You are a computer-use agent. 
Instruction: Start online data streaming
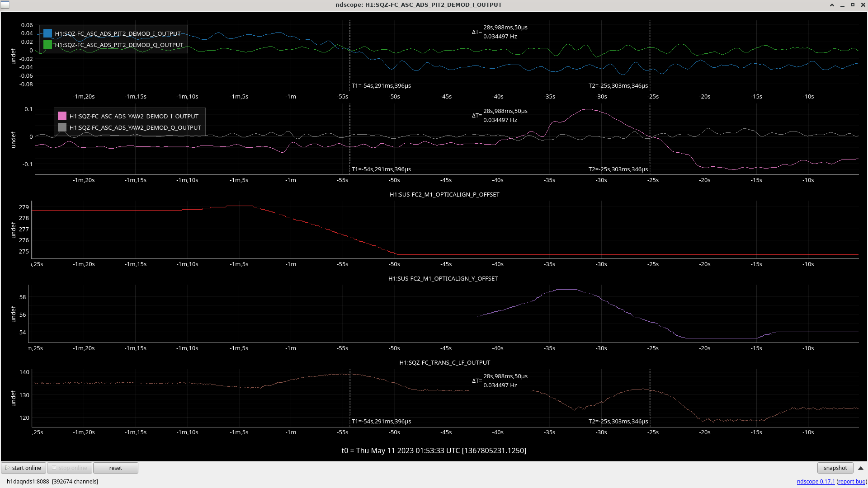(24, 468)
